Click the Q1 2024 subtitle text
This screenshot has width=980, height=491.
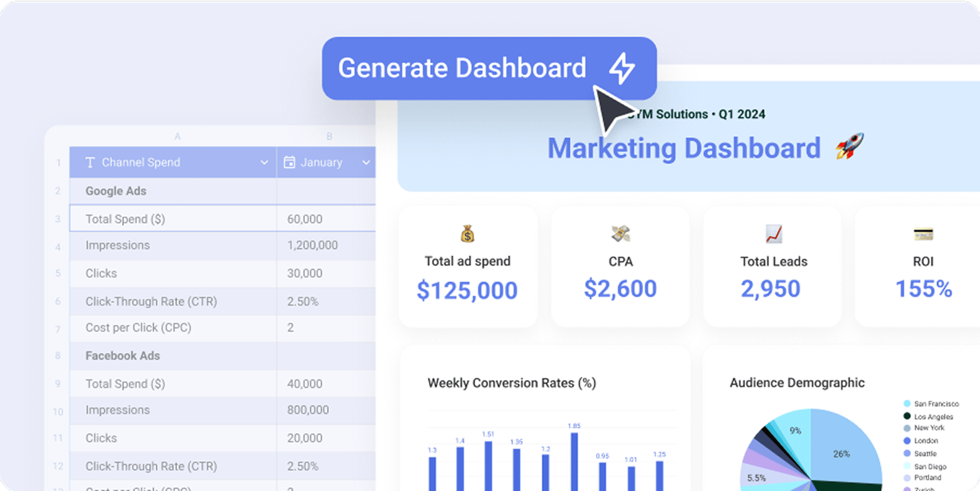pyautogui.click(x=742, y=114)
